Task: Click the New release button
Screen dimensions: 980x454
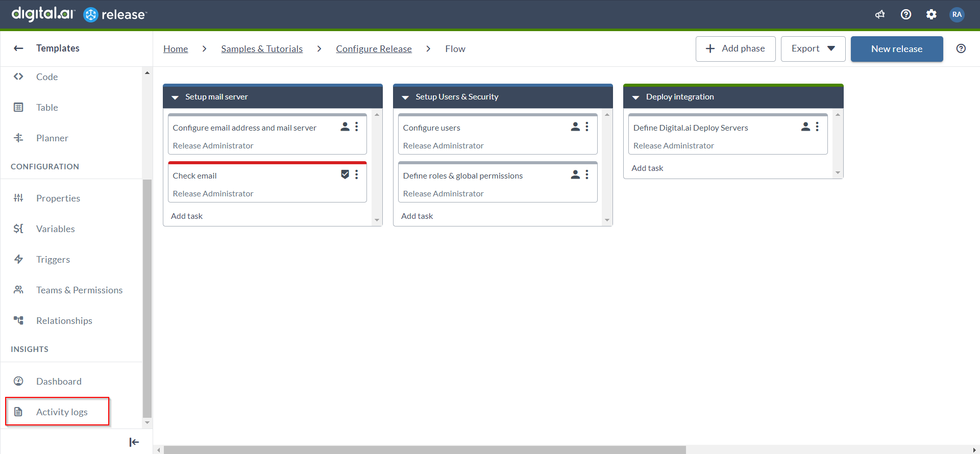Action: (897, 49)
